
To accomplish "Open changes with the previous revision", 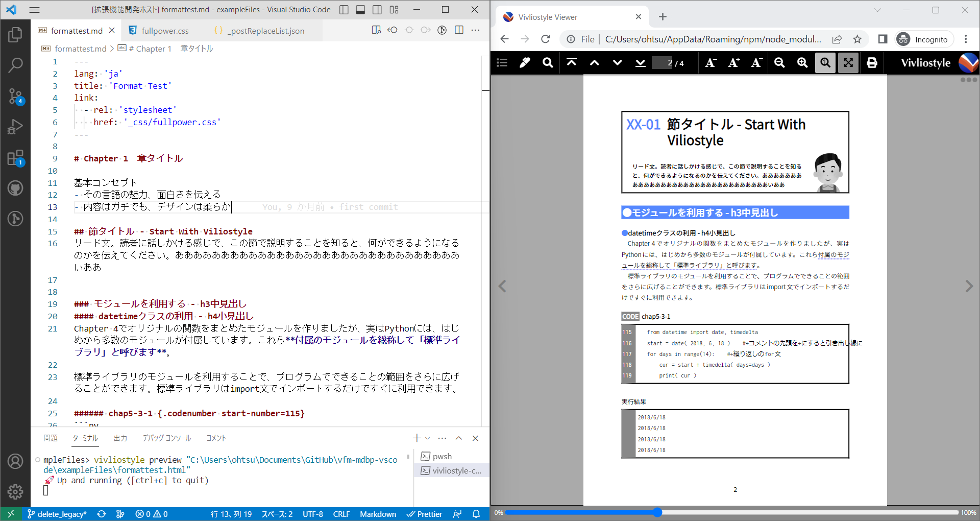I will (x=393, y=30).
